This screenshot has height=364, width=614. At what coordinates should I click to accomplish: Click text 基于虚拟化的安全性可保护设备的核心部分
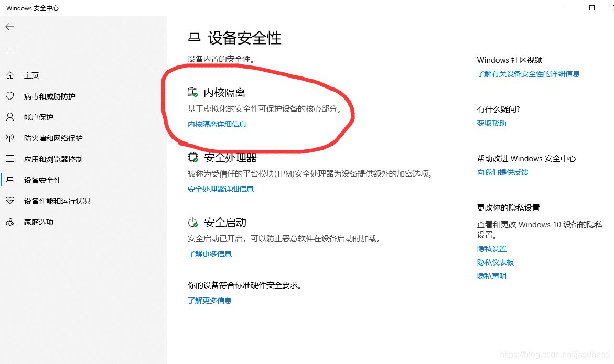(264, 109)
